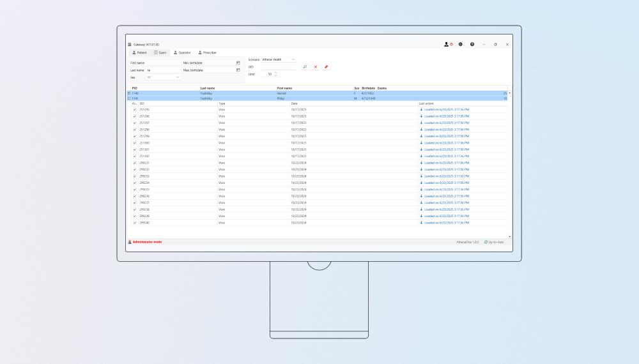
Task: Open the Scenario dropdown showing Athena Health
Action: pos(279,59)
